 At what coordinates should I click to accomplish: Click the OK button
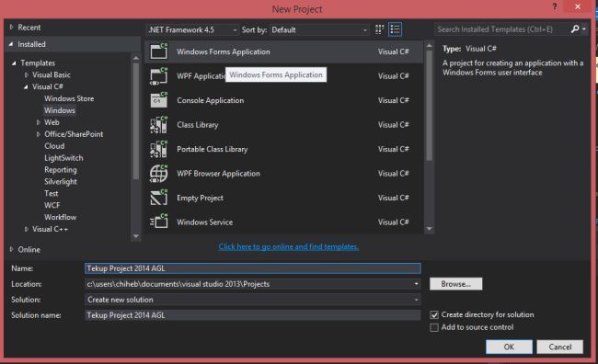509,347
